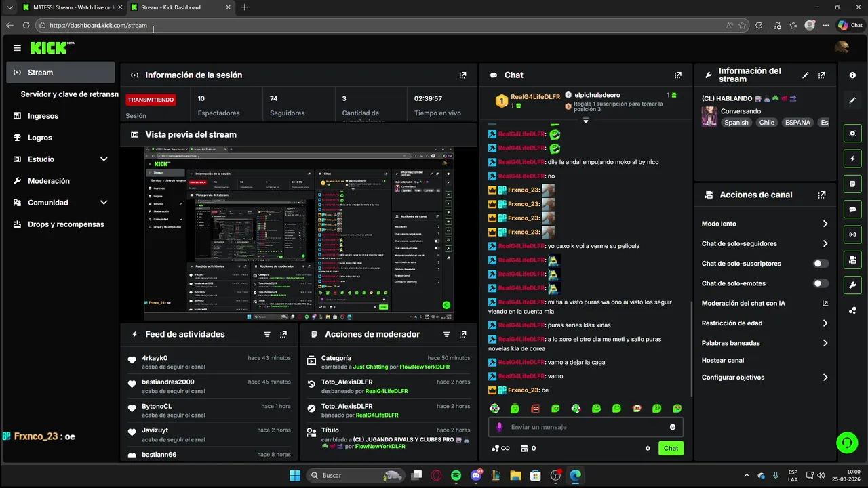Click the info icon in right sidebar
Screen dimensions: 868x488
point(852,75)
